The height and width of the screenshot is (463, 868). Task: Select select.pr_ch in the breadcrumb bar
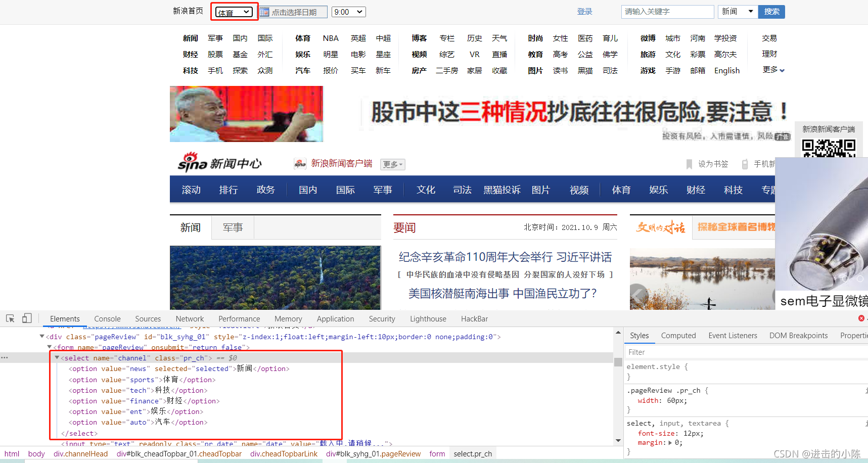coord(472,453)
